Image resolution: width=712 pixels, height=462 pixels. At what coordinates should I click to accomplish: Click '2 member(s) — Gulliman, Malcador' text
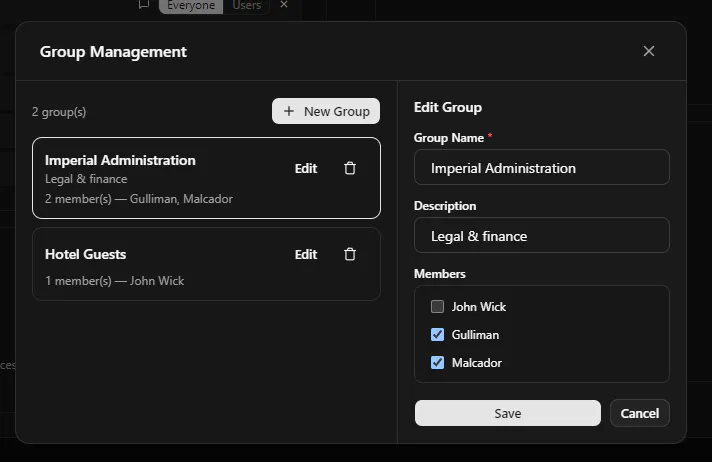pyautogui.click(x=139, y=199)
